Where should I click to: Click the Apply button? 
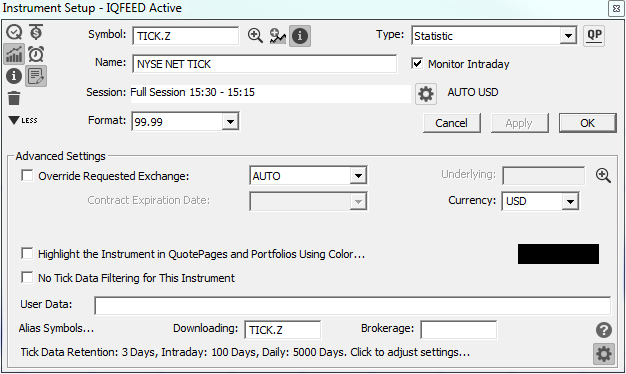pos(519,123)
